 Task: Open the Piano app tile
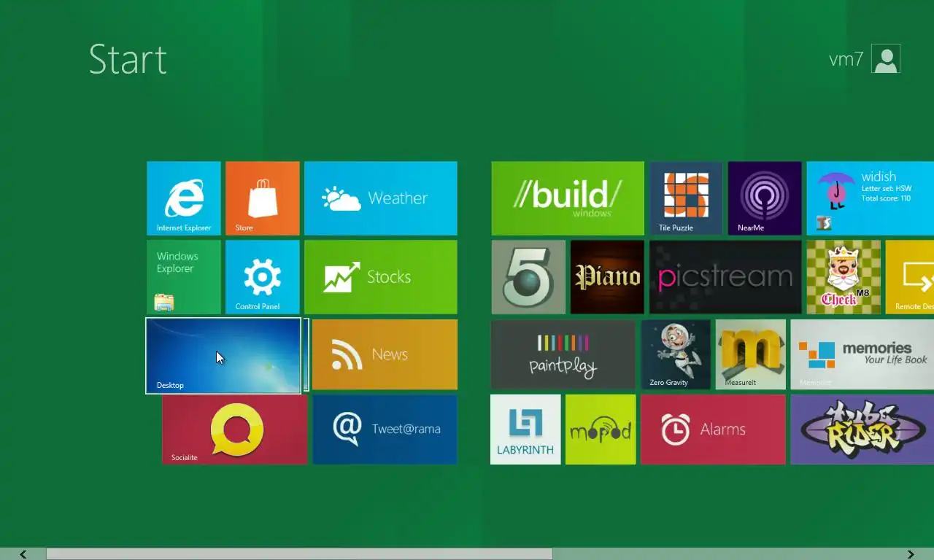click(607, 277)
